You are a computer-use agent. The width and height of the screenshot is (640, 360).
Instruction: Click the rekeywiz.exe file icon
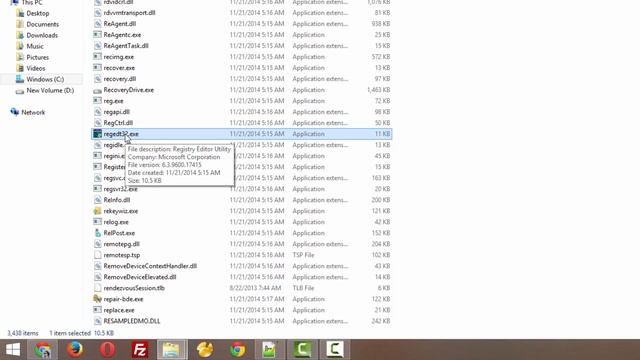97,211
